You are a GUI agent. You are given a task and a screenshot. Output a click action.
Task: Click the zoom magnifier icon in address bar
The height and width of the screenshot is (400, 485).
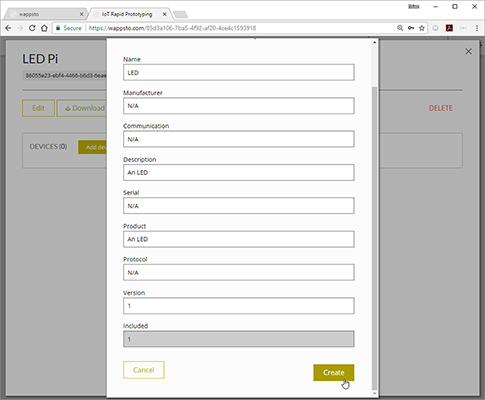pyautogui.click(x=400, y=28)
